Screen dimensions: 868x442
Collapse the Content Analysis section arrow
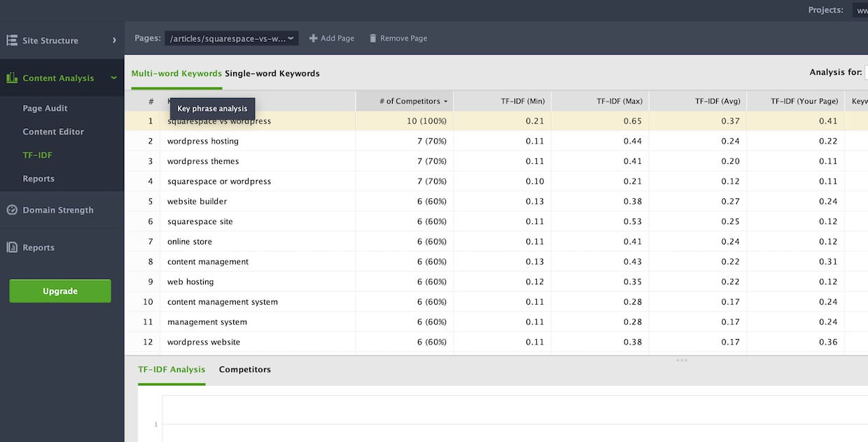pos(114,78)
